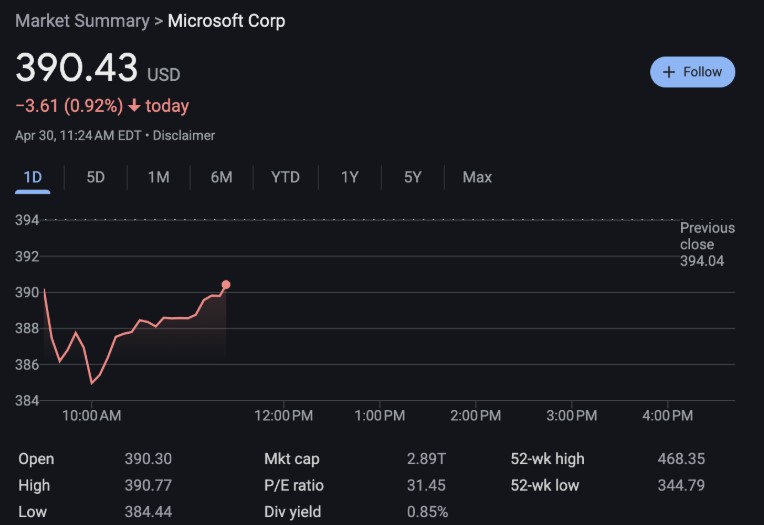
Task: Select the Mkt cap statistic label
Action: coord(292,459)
